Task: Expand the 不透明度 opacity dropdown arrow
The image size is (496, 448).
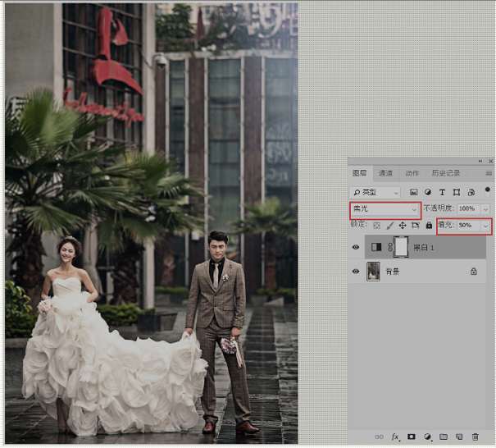Action: 485,209
